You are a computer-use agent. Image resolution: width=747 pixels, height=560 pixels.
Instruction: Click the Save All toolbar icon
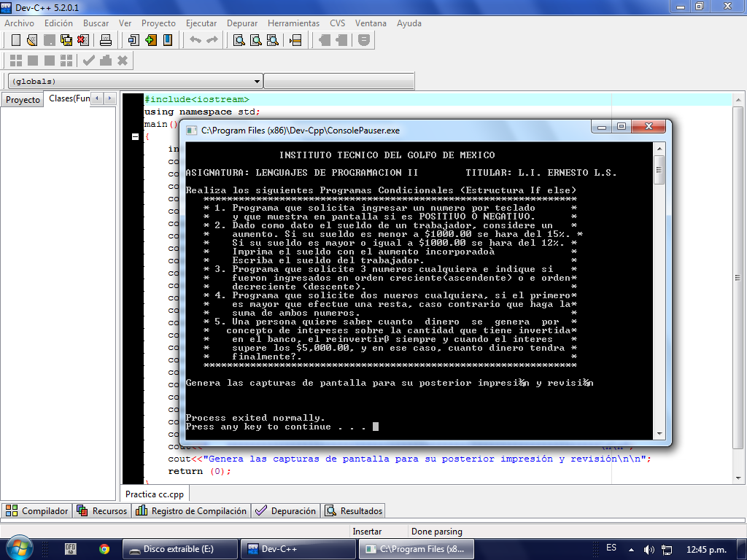pos(67,40)
